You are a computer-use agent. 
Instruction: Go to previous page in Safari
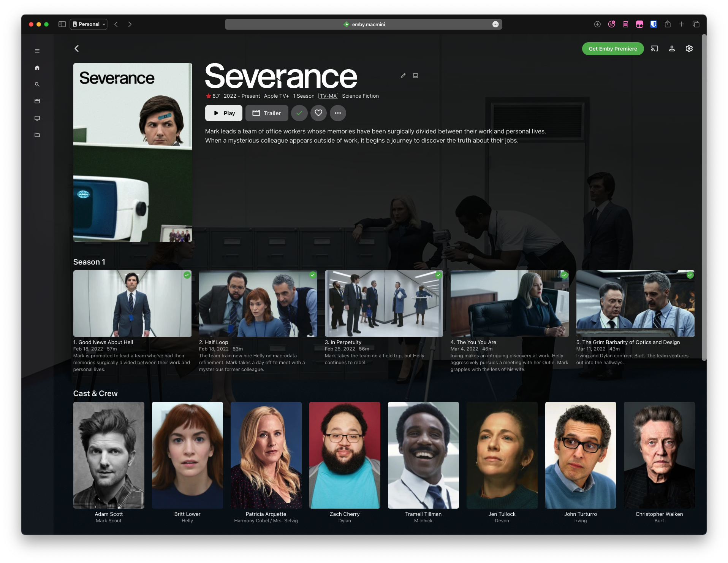tap(116, 24)
